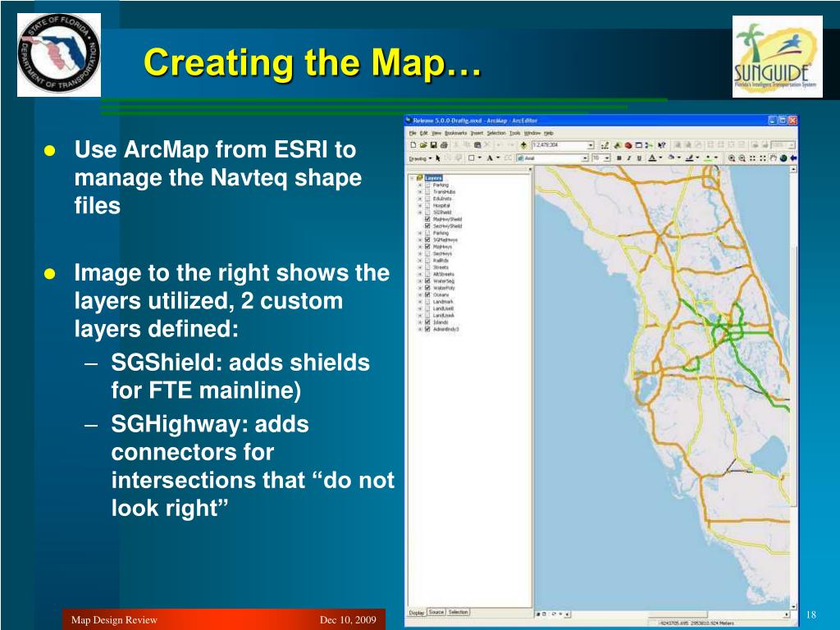
Task: Click the Paste icon in toolbar
Action: point(478,145)
